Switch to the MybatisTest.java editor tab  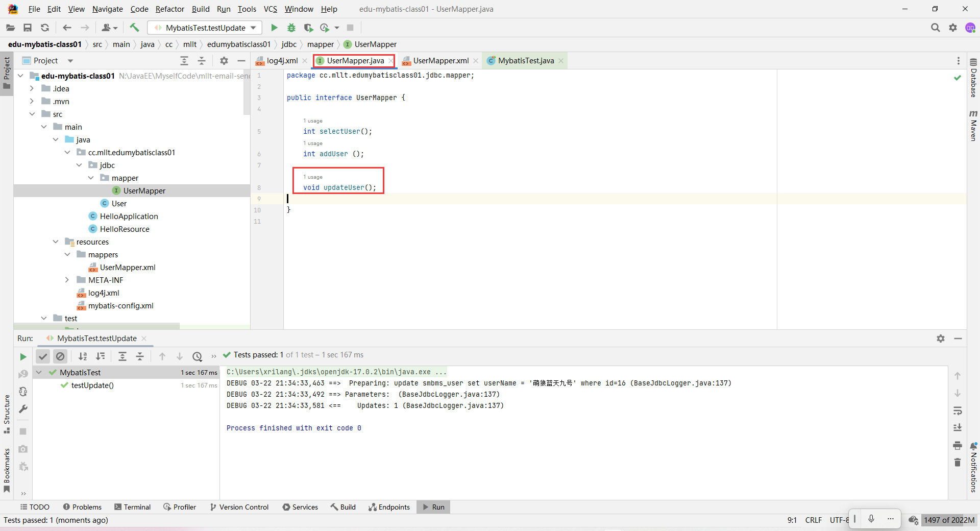tap(526, 61)
